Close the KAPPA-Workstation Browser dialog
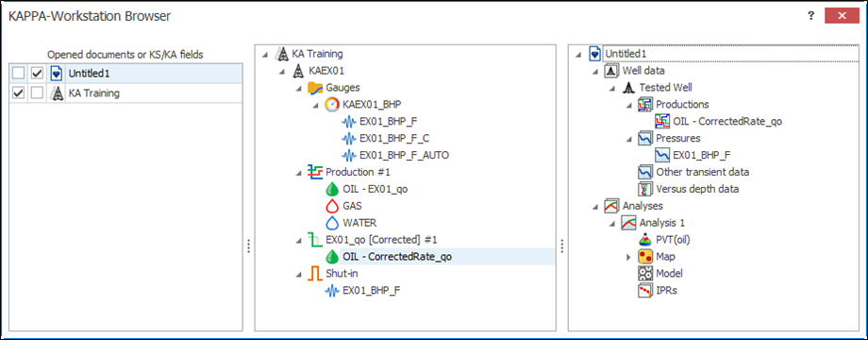The height and width of the screenshot is (340, 868). coord(842,15)
